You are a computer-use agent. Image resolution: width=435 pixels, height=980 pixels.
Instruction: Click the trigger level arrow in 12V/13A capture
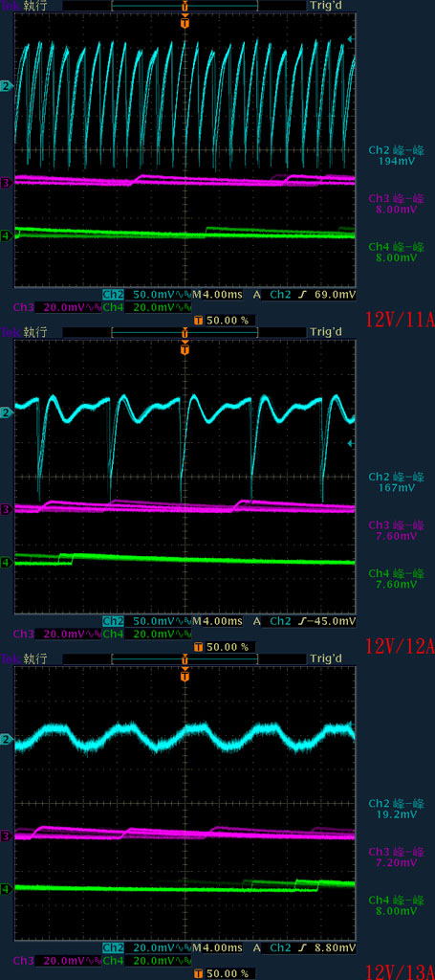[x=352, y=725]
